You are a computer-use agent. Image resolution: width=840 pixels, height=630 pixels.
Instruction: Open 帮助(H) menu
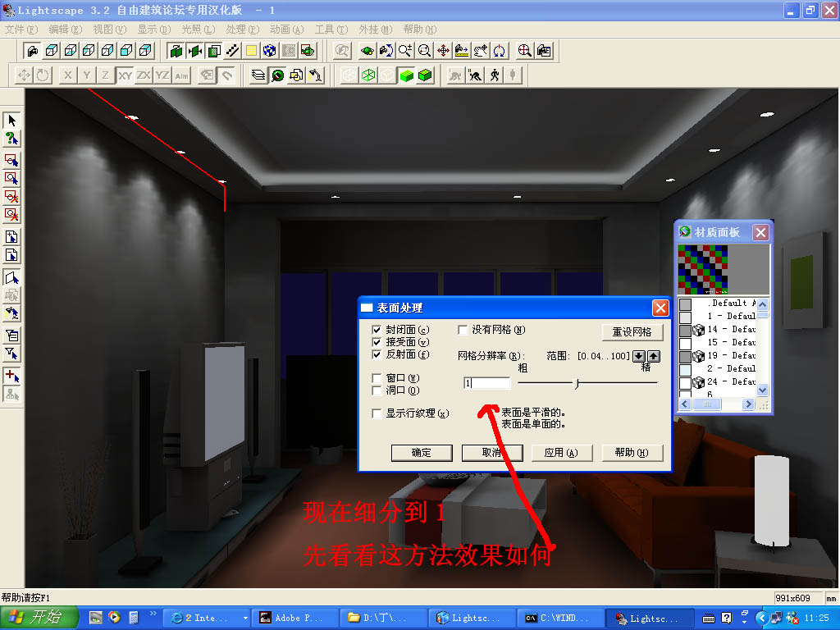point(419,30)
